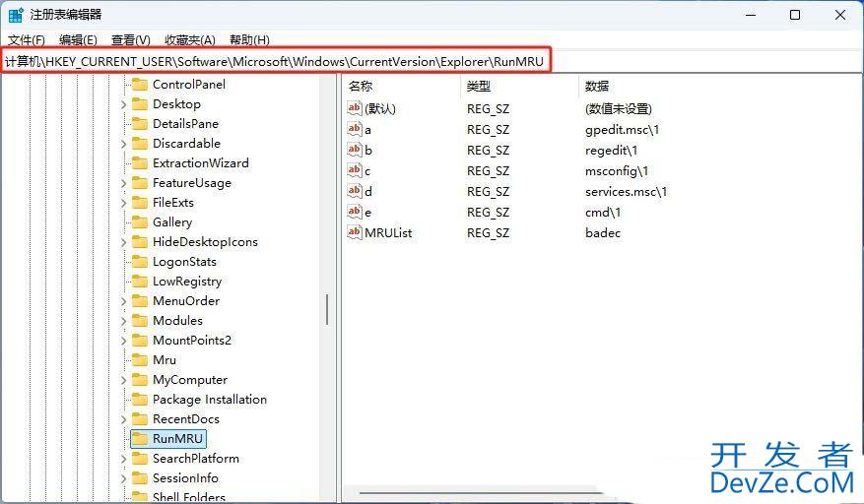Click the tree pane vertical scrollbar thumb
This screenshot has height=504, width=864.
click(x=327, y=309)
